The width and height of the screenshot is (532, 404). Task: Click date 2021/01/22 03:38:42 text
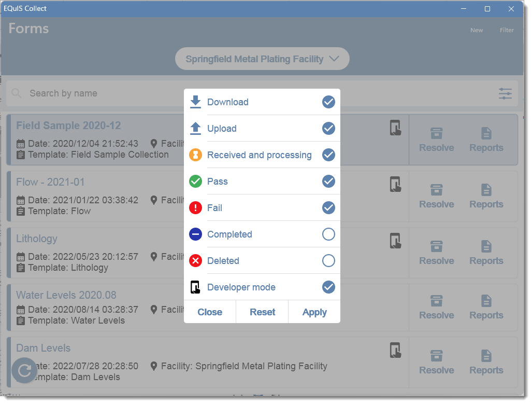(96, 200)
